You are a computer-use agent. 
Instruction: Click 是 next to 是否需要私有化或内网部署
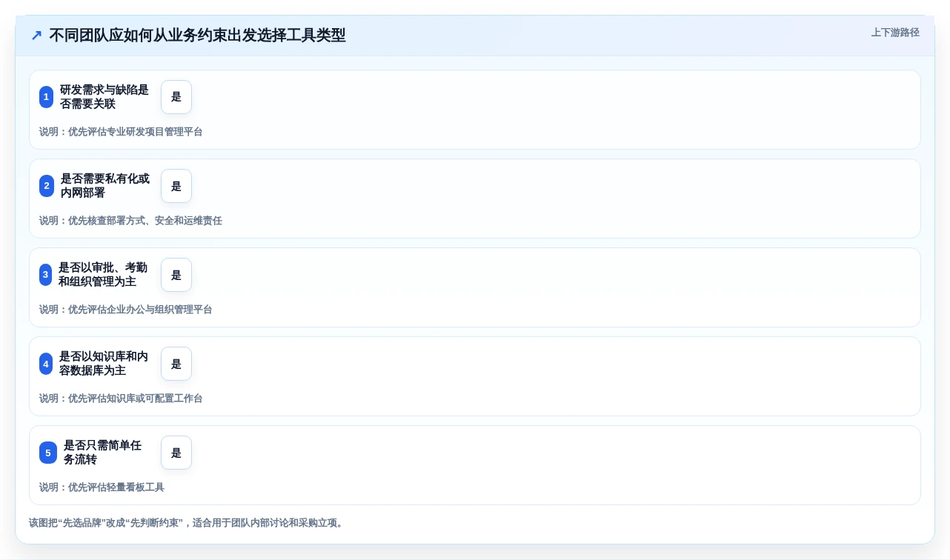(x=176, y=186)
